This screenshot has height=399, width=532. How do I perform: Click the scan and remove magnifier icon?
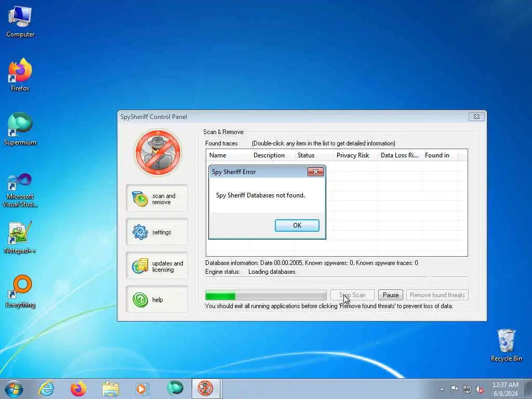point(140,199)
